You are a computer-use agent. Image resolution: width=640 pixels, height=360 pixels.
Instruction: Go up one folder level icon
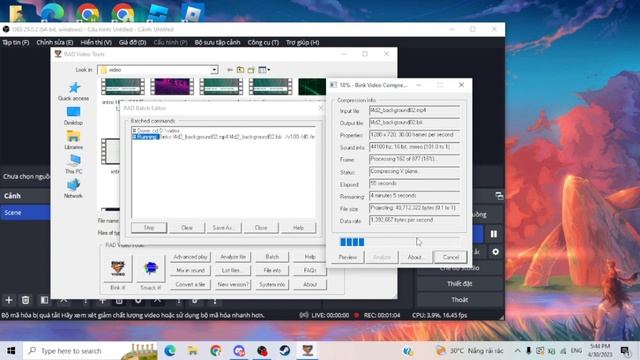coord(240,70)
